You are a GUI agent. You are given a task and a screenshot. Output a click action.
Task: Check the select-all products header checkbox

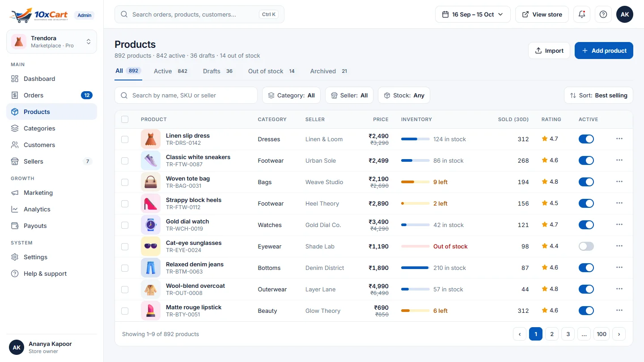[x=125, y=119]
